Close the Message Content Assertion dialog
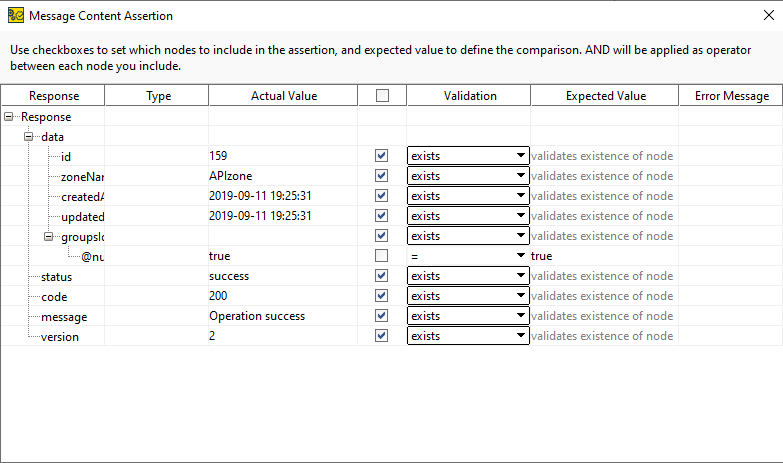This screenshot has width=783, height=463. tap(765, 16)
